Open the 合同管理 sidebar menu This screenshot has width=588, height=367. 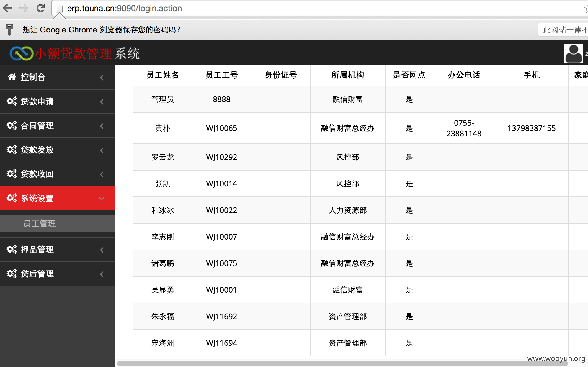(x=58, y=126)
